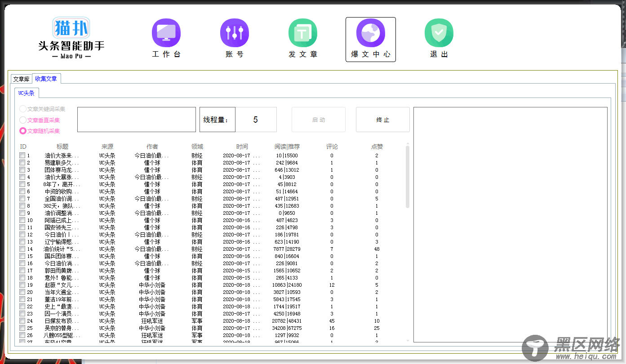Select 文章随机采集 radio option
This screenshot has width=626, height=364.
tap(40, 131)
